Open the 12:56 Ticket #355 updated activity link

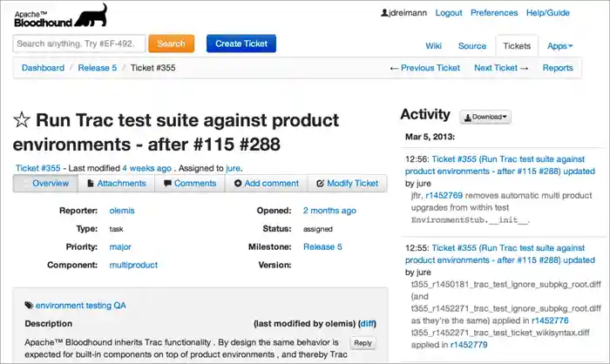pos(500,165)
